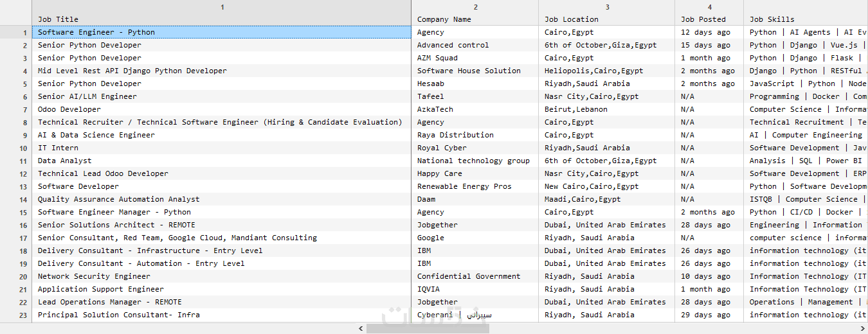Select 'Delivery Consultant - Infrastructure - Entry Level' cell
The height and width of the screenshot is (334, 868).
[x=222, y=251]
